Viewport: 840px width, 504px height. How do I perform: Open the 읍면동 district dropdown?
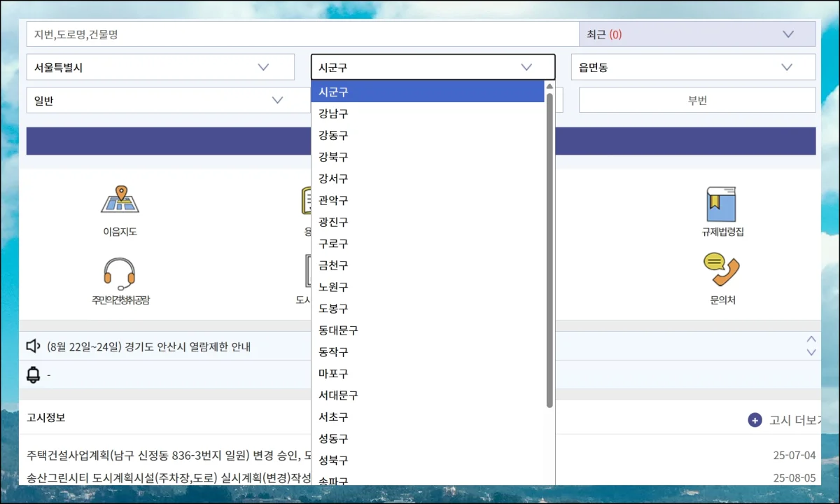click(x=693, y=67)
